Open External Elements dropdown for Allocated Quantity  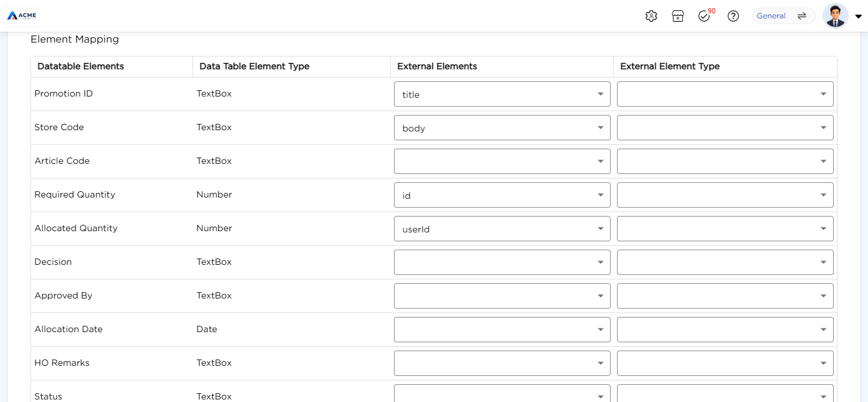502,229
